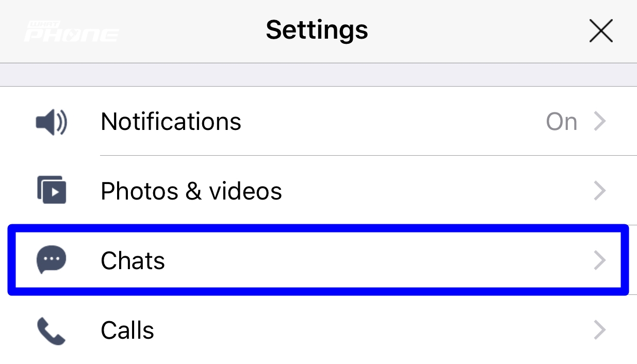
Task: Open the Chats settings label
Action: (133, 260)
